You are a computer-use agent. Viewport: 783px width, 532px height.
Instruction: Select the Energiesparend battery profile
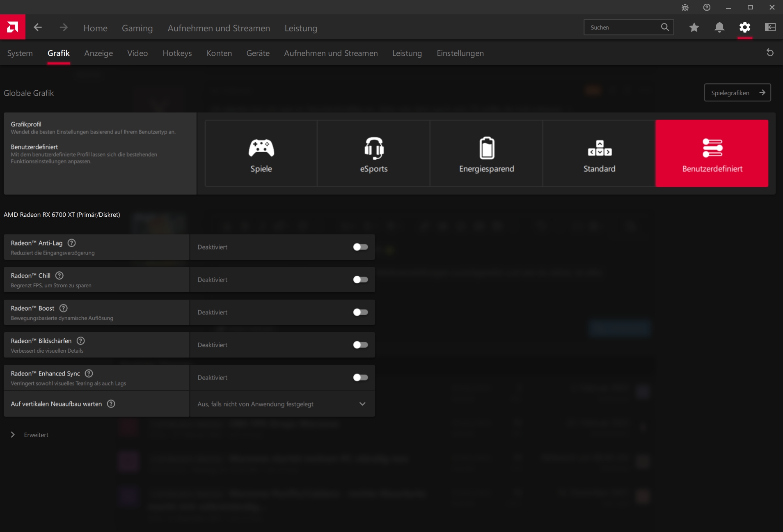[x=487, y=154]
